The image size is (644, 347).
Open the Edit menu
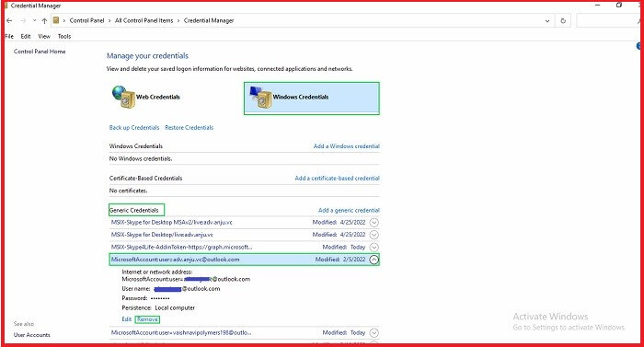26,36
